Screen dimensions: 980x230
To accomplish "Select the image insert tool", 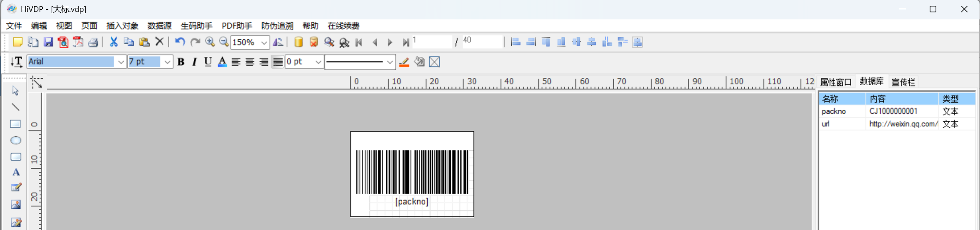I will (16, 204).
